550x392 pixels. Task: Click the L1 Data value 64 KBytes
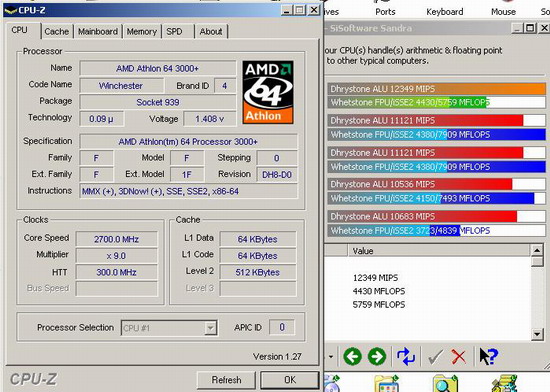(258, 239)
